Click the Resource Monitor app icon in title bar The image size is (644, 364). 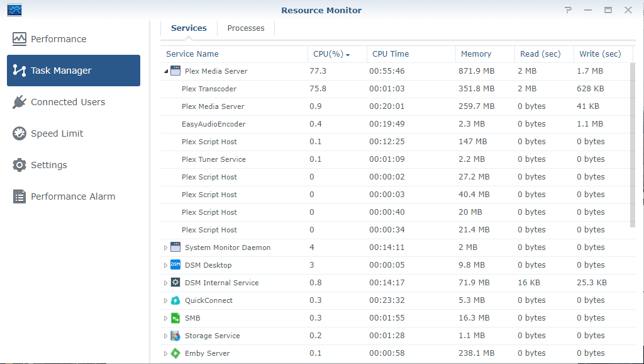click(14, 10)
